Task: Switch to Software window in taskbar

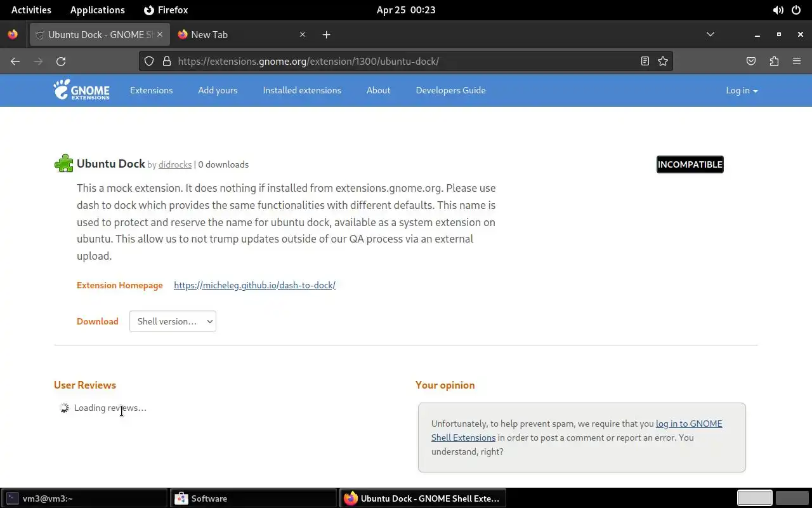Action: click(x=254, y=498)
